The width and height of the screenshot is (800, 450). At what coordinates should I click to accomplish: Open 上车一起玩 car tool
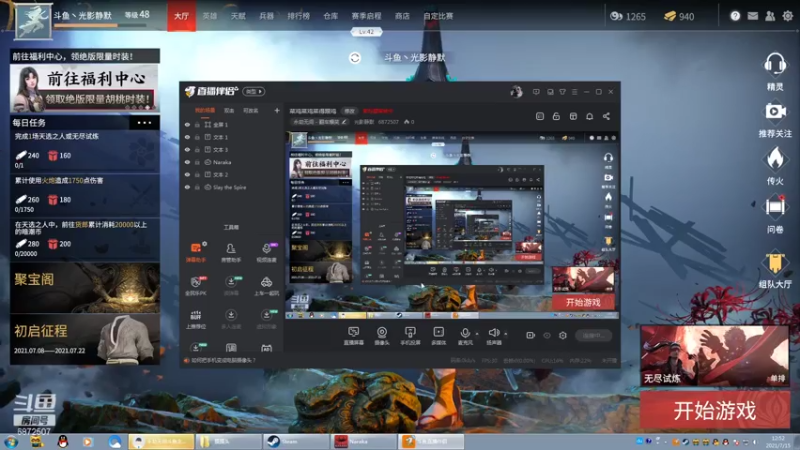[266, 285]
